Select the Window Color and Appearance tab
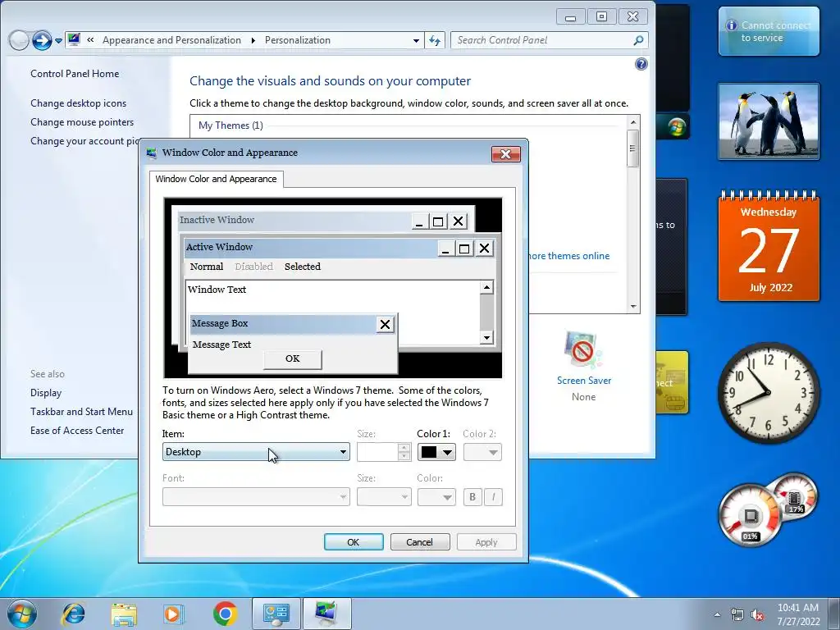Image resolution: width=840 pixels, height=630 pixels. pos(216,179)
